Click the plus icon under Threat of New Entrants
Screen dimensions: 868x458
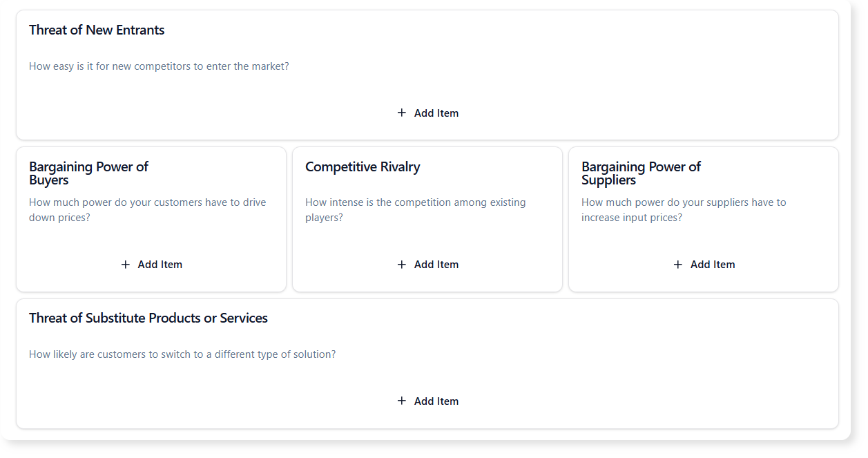click(402, 113)
